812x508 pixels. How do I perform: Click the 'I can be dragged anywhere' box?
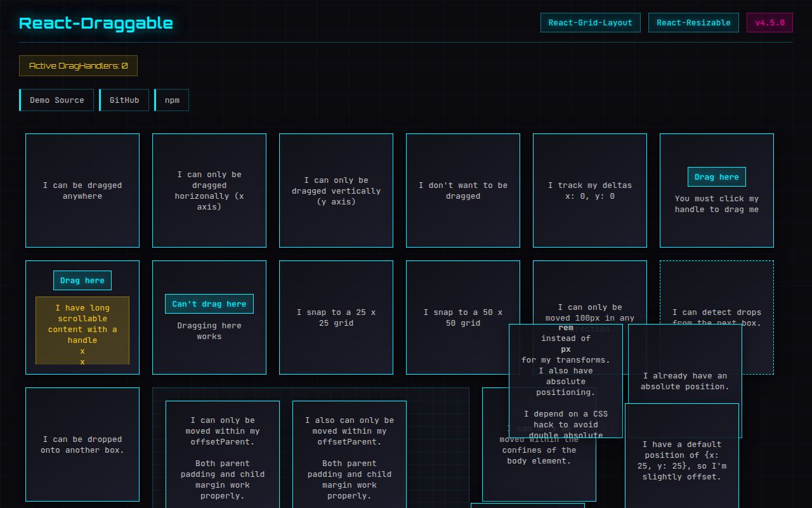point(82,190)
